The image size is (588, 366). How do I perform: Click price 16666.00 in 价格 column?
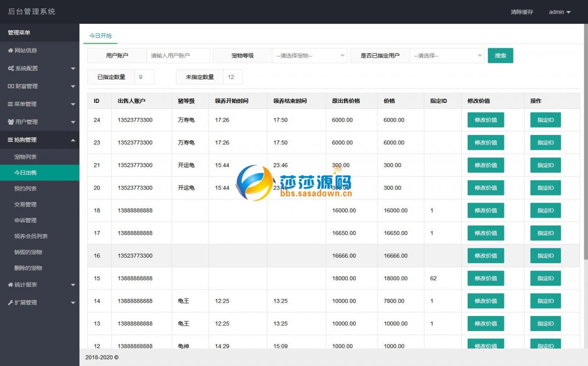click(396, 256)
